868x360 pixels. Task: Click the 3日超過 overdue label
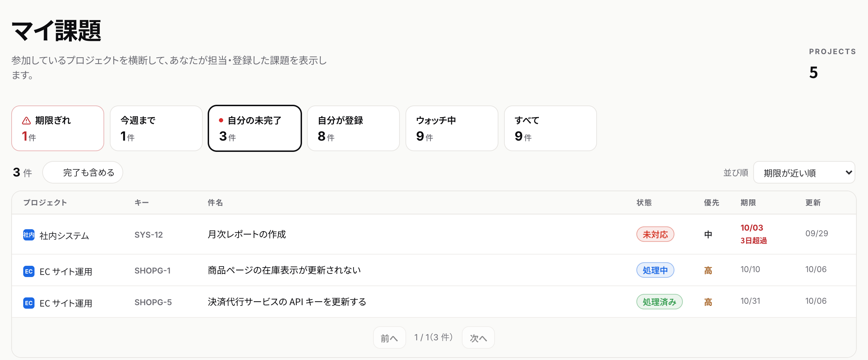(x=754, y=240)
